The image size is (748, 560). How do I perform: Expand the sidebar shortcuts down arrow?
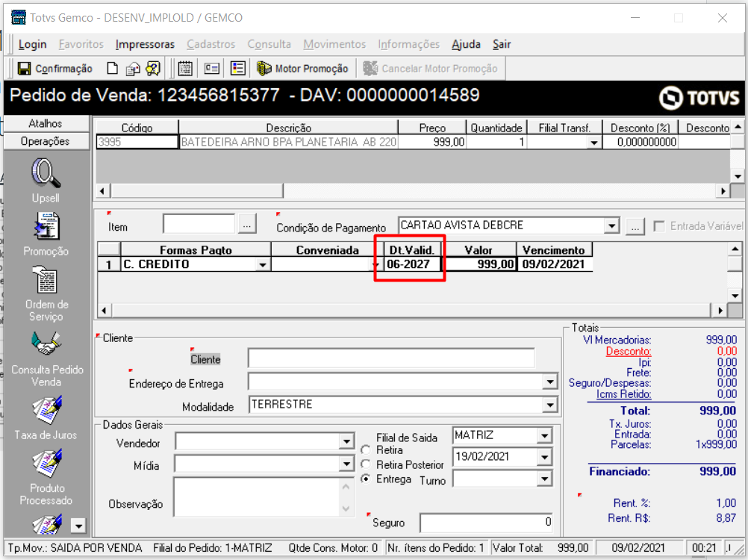coord(78,526)
